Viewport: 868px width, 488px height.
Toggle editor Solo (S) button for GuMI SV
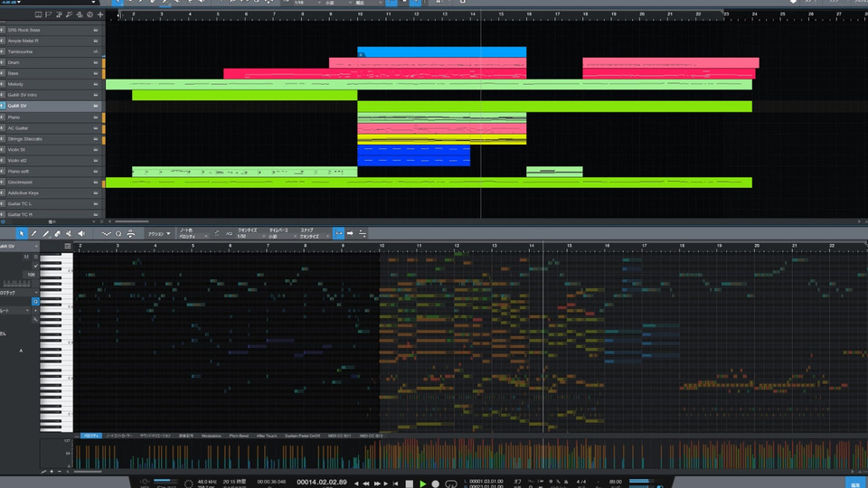[x=35, y=257]
